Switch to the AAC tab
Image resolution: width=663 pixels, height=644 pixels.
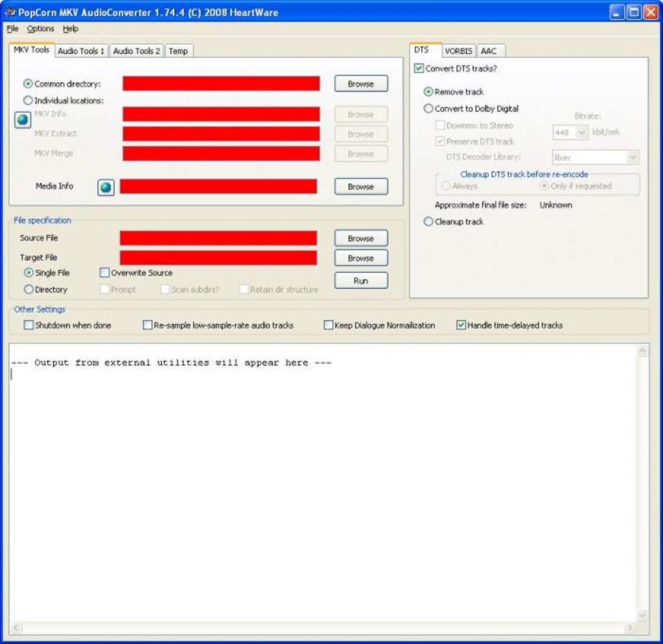coord(490,51)
